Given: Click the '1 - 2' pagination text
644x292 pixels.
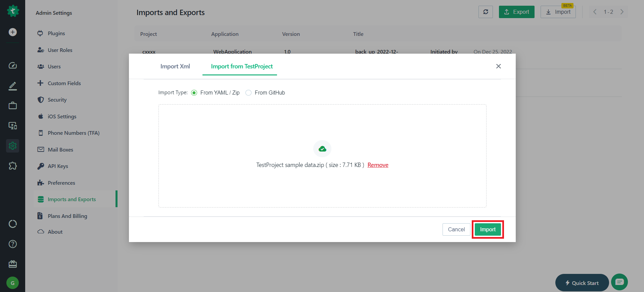Looking at the screenshot, I should (x=608, y=12).
